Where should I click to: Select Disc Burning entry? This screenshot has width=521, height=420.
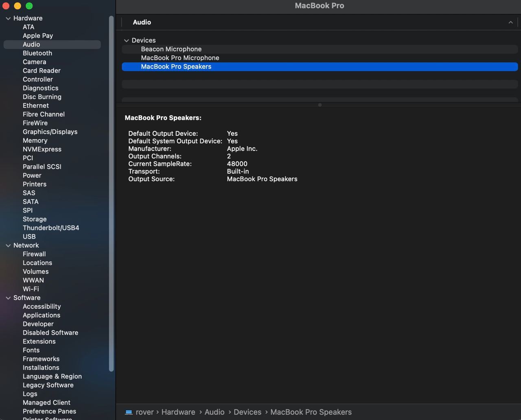click(42, 97)
